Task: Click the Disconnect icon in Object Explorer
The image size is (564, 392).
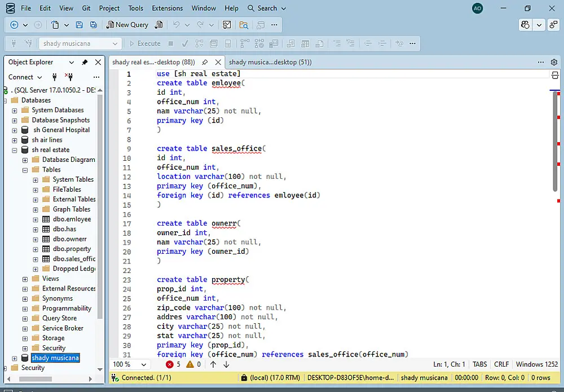Action: (69, 77)
